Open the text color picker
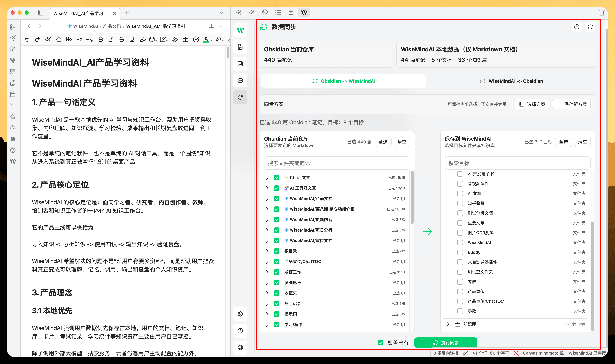 pyautogui.click(x=207, y=40)
